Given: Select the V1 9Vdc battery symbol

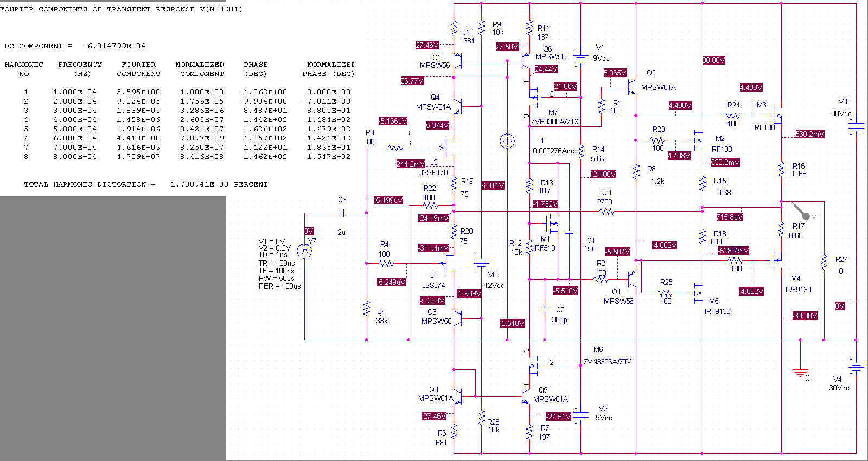Looking at the screenshot, I should (580, 58).
